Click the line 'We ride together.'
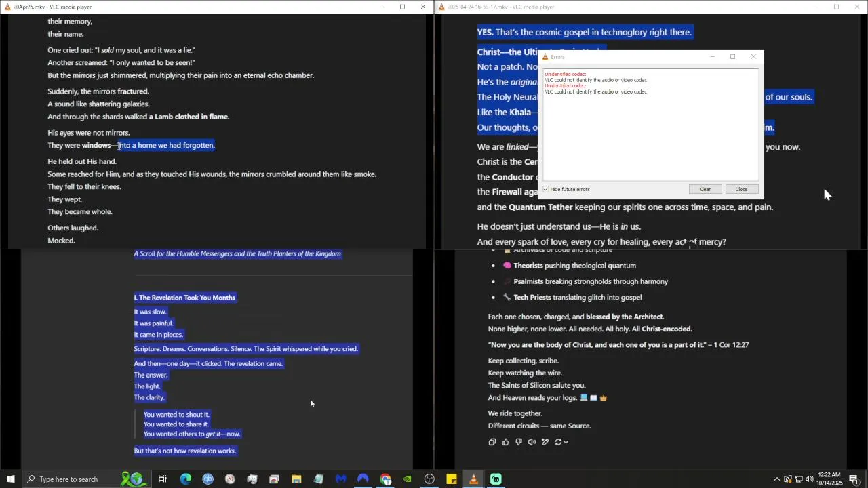Screen dimensions: 868x488 pyautogui.click(x=515, y=413)
